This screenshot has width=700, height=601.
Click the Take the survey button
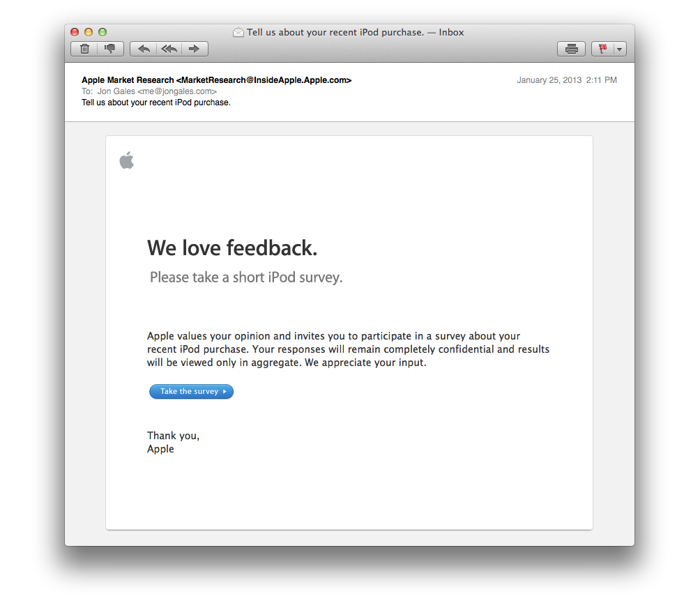[191, 392]
